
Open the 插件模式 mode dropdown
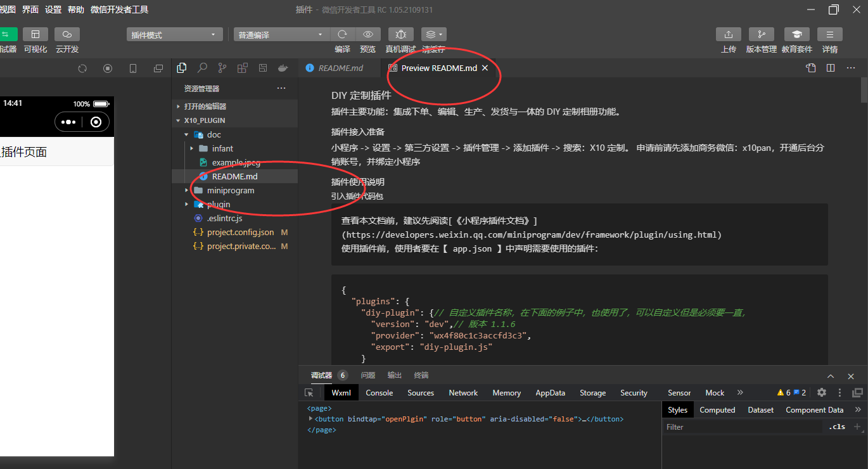coord(174,35)
